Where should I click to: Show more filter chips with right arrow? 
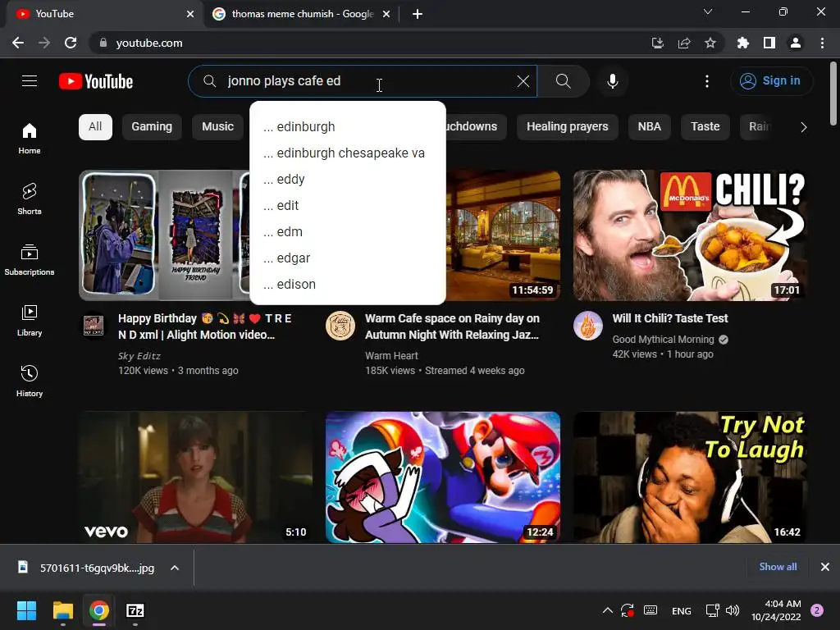coord(803,127)
